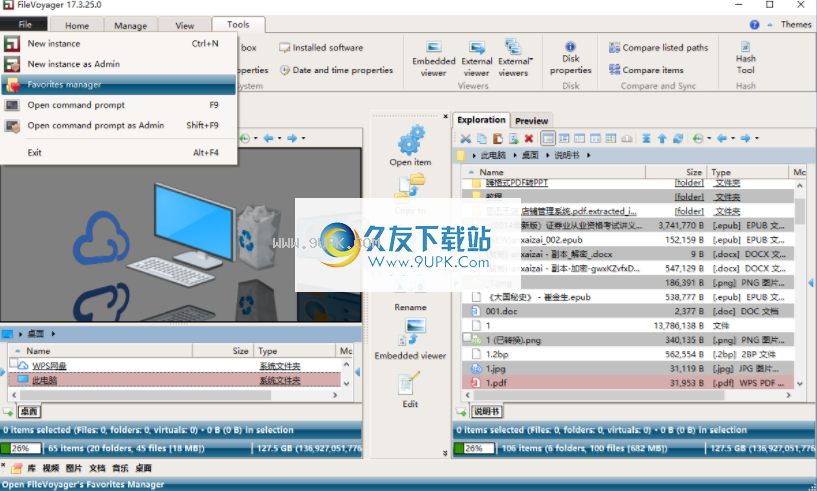
Task: Open the history clock dropdown in the left pane
Action: [255, 138]
